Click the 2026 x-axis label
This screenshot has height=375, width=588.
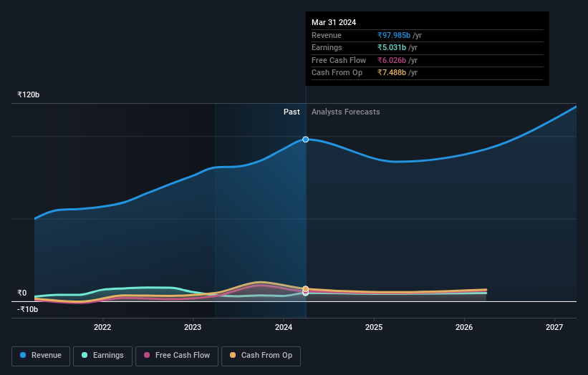point(464,328)
